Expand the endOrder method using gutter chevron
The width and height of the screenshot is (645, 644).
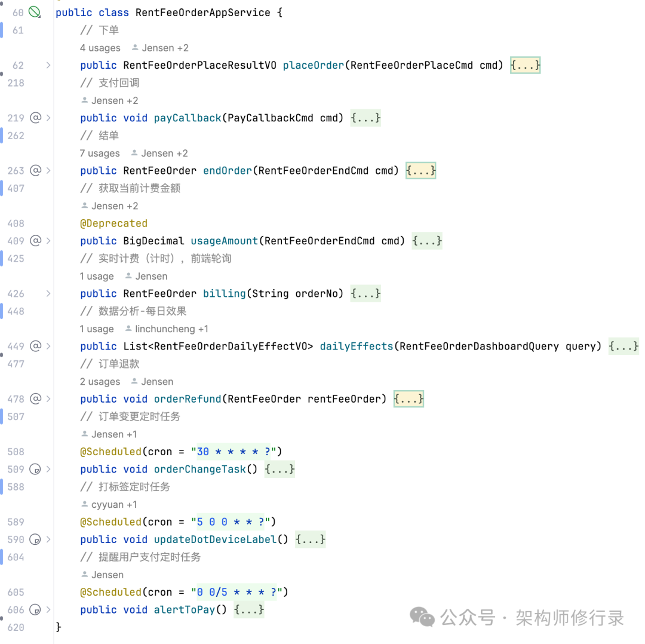[x=48, y=170]
